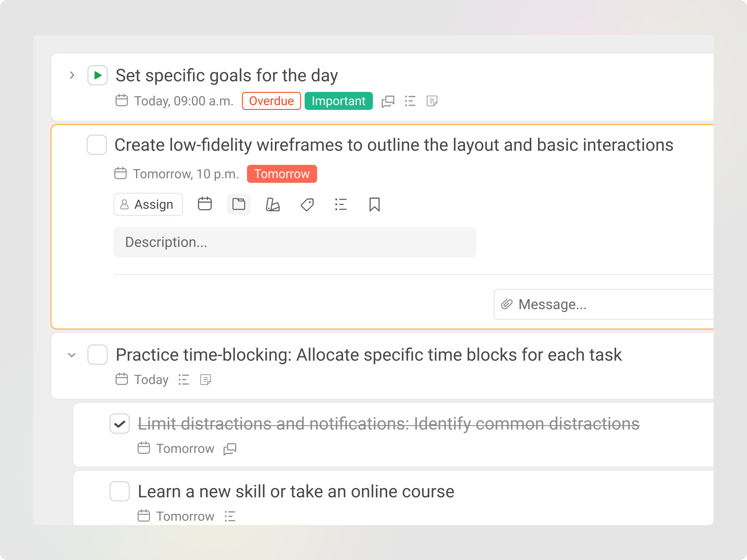Collapse the Practice time-blocking subtasks
747x560 pixels.
pyautogui.click(x=72, y=355)
